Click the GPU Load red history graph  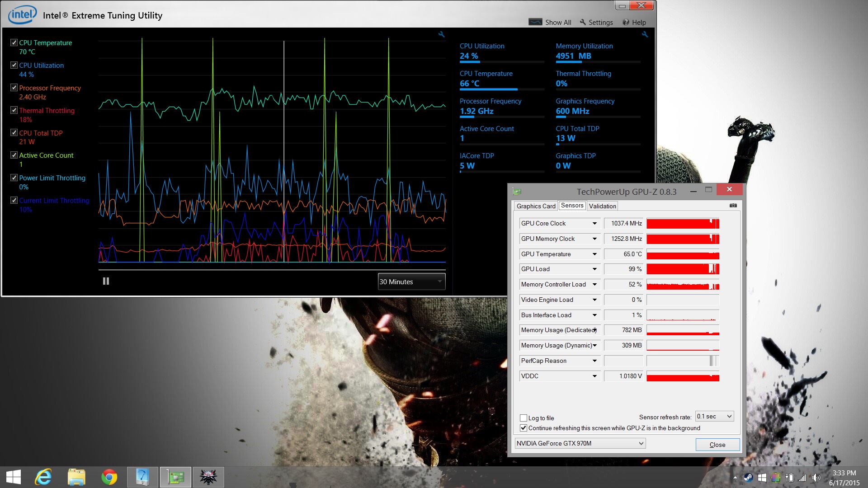(x=683, y=269)
